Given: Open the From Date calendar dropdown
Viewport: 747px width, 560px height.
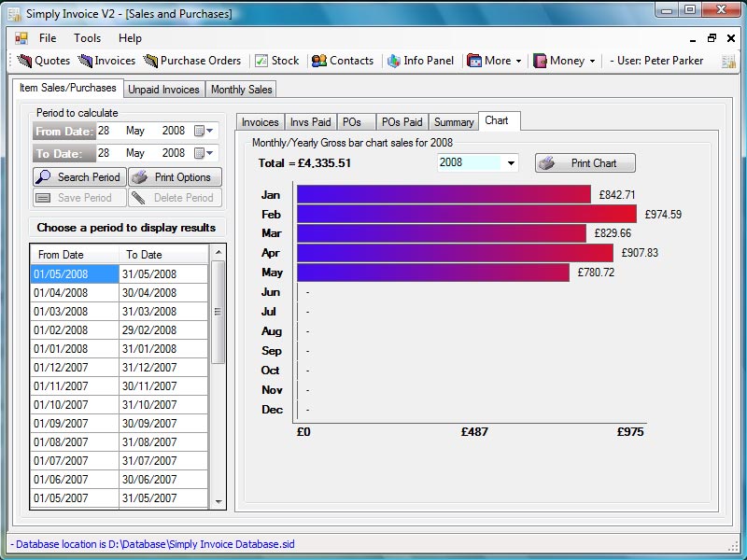Looking at the screenshot, I should (204, 132).
